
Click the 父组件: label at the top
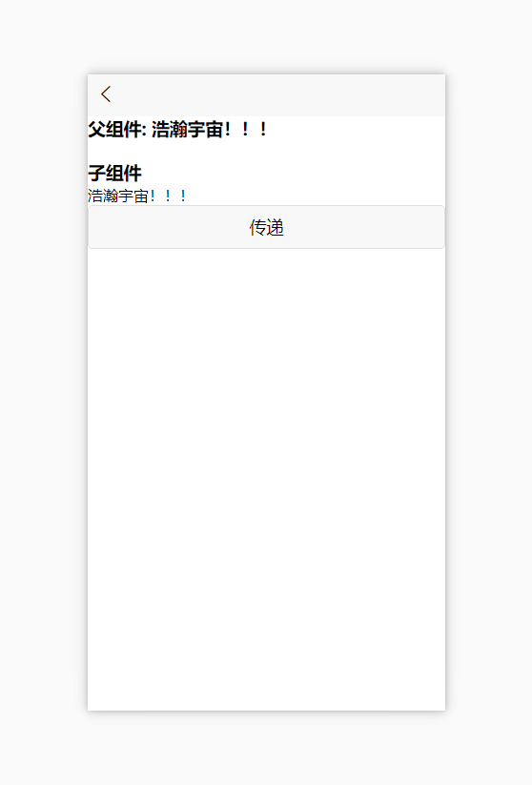[x=117, y=129]
